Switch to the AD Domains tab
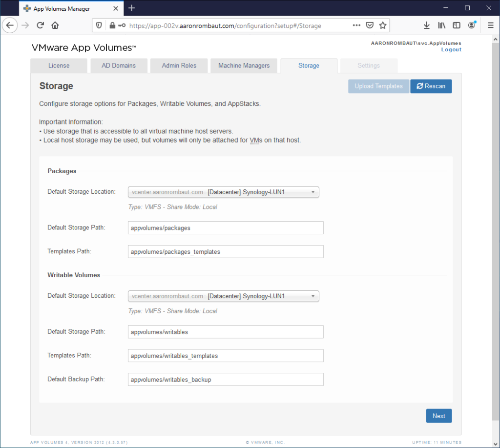The height and width of the screenshot is (448, 500). [x=119, y=66]
